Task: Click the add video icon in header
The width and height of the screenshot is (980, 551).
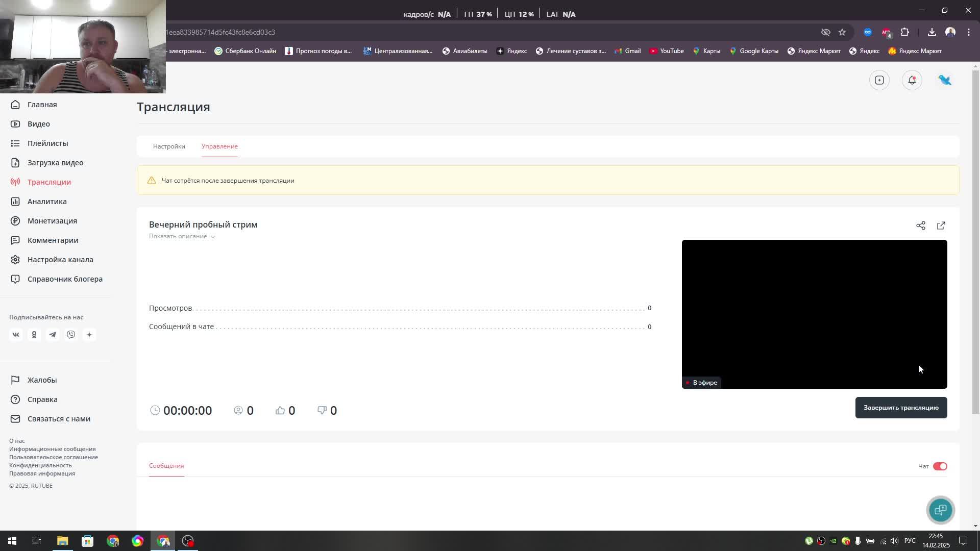Action: (x=879, y=80)
